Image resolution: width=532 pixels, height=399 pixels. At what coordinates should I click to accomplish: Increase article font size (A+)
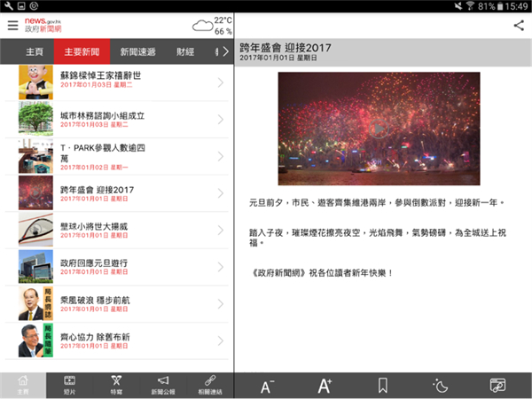pos(325,386)
